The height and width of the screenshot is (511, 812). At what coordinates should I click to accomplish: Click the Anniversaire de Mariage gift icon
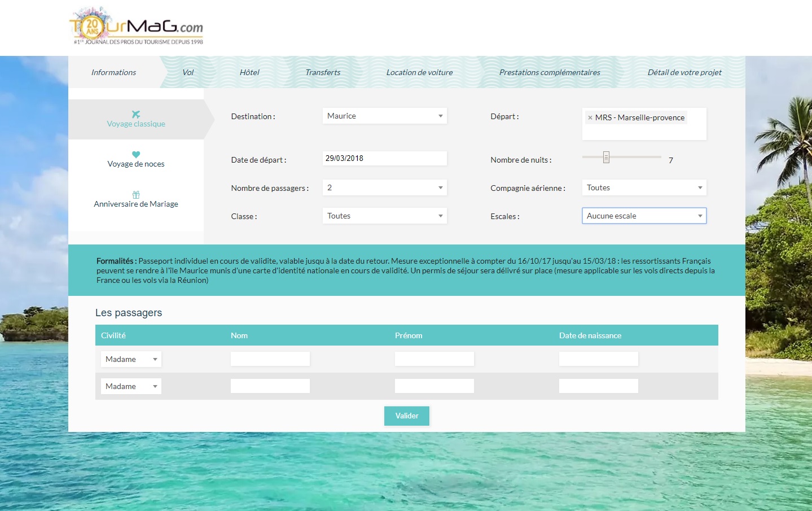[x=136, y=195]
